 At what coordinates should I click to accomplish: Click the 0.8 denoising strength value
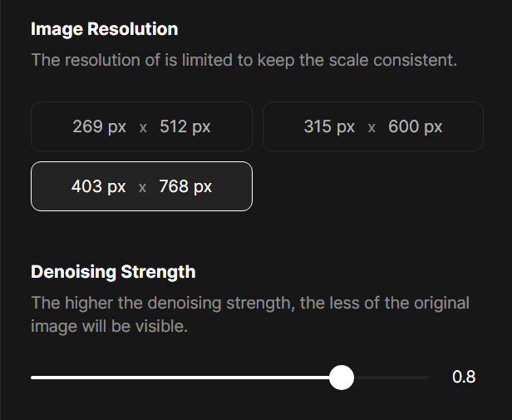463,378
